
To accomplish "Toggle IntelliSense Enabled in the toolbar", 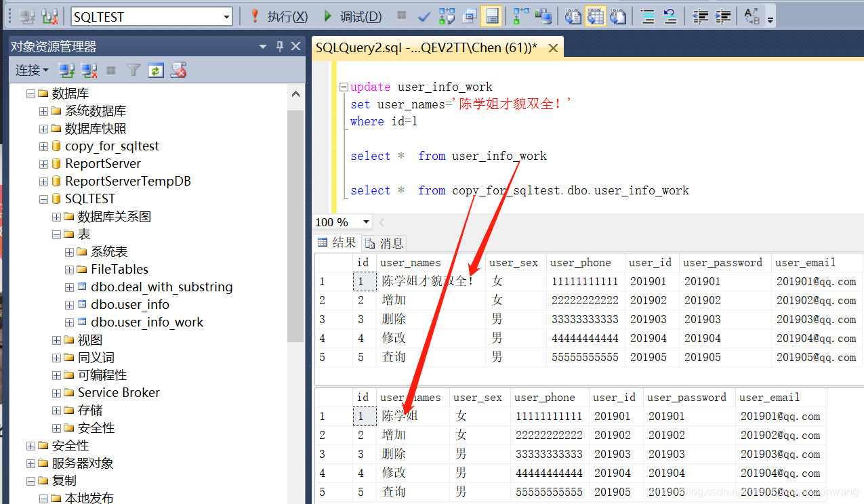I will pos(491,16).
